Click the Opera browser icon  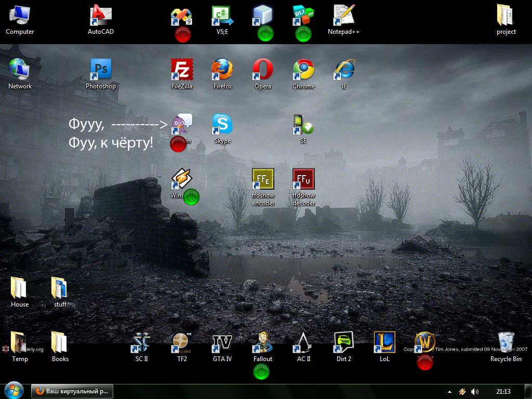[x=263, y=70]
